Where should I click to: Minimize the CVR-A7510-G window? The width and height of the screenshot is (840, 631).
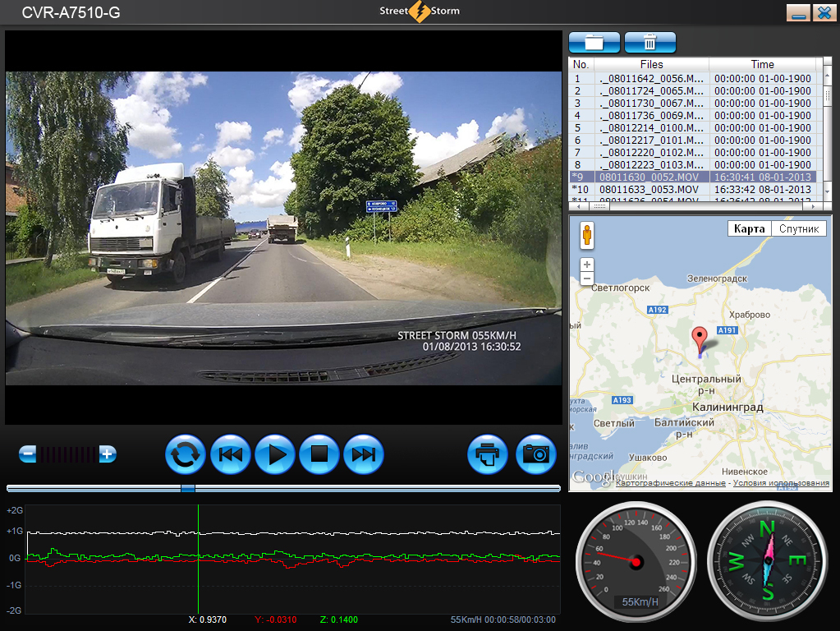798,12
